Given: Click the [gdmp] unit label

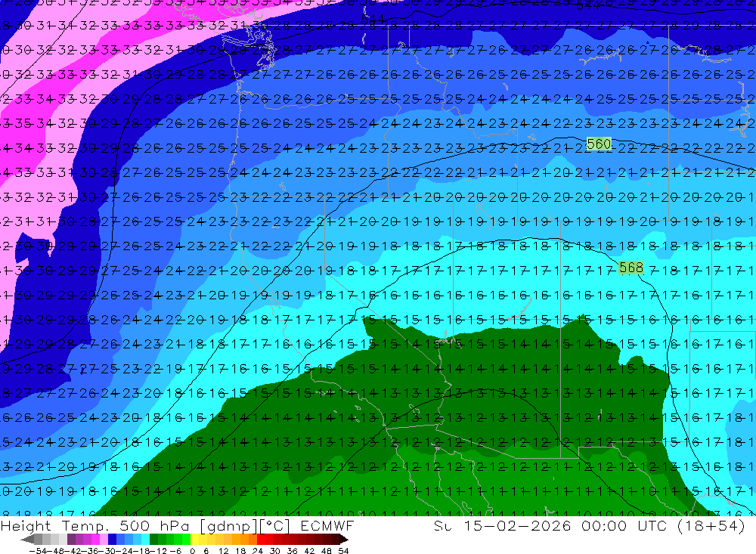Looking at the screenshot, I should pos(229,526).
